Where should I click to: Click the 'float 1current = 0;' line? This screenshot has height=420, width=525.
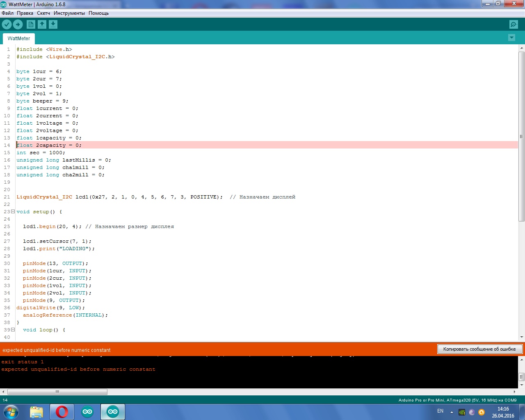pos(48,108)
